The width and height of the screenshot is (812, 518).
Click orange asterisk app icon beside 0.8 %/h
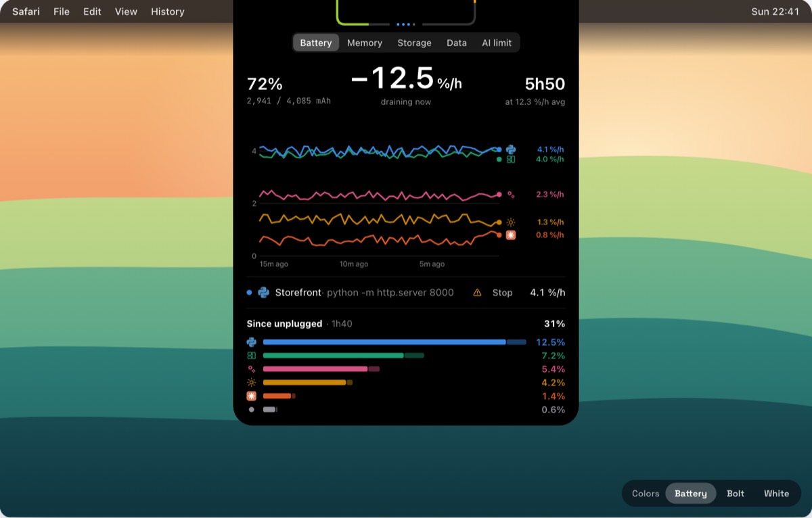pyautogui.click(x=511, y=235)
